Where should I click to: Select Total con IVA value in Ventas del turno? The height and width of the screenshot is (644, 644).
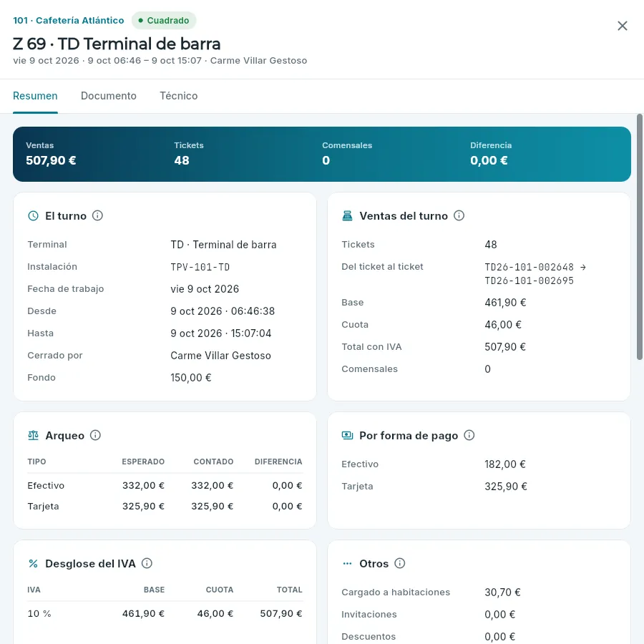click(x=505, y=346)
